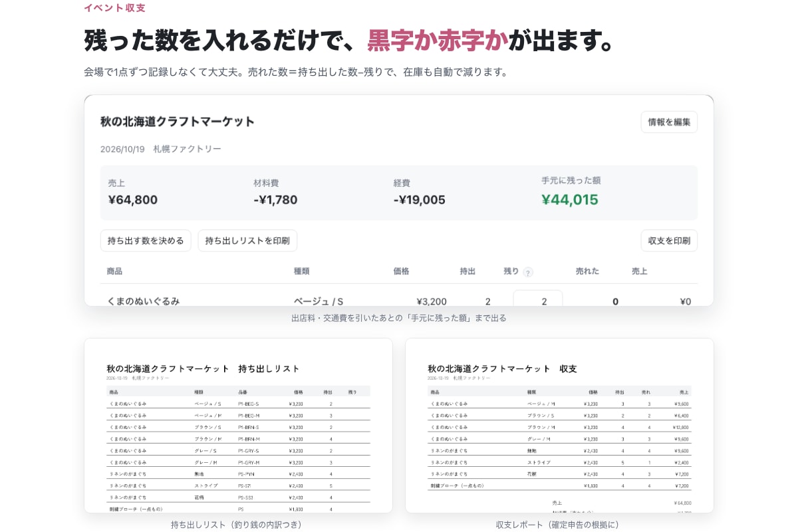Click the 売れた column header
This screenshot has width=798, height=532.
coord(587,271)
